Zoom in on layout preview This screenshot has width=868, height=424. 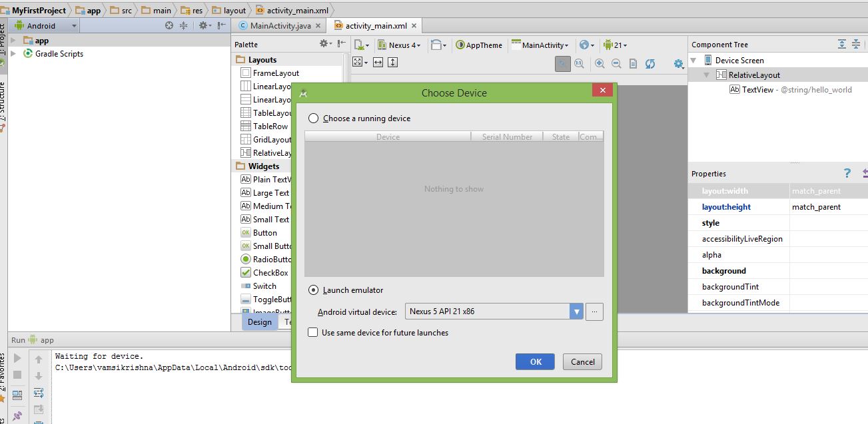pos(600,63)
